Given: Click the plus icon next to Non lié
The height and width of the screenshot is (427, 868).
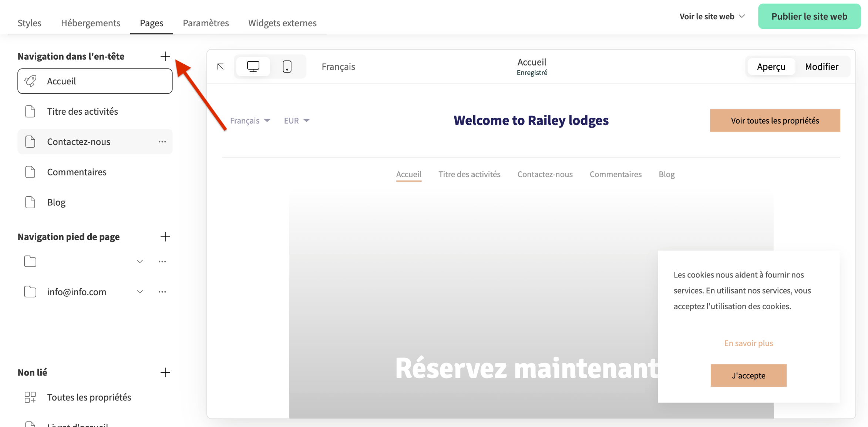Looking at the screenshot, I should pyautogui.click(x=165, y=372).
